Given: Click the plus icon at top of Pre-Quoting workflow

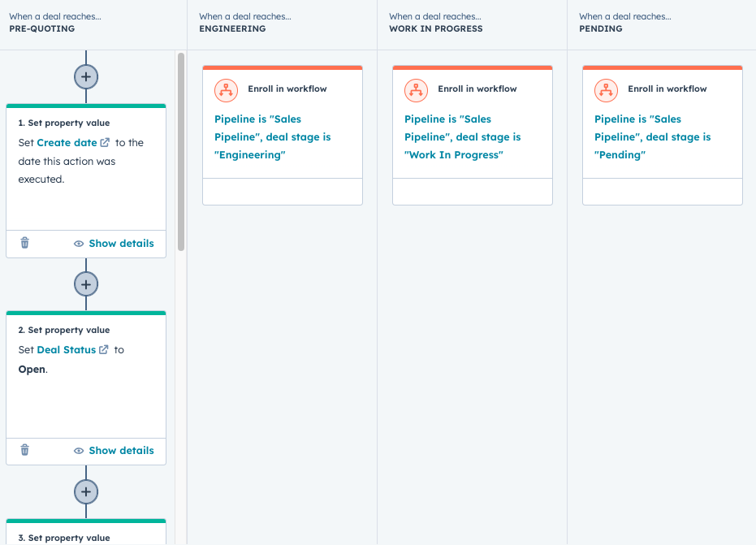Looking at the screenshot, I should [x=85, y=76].
